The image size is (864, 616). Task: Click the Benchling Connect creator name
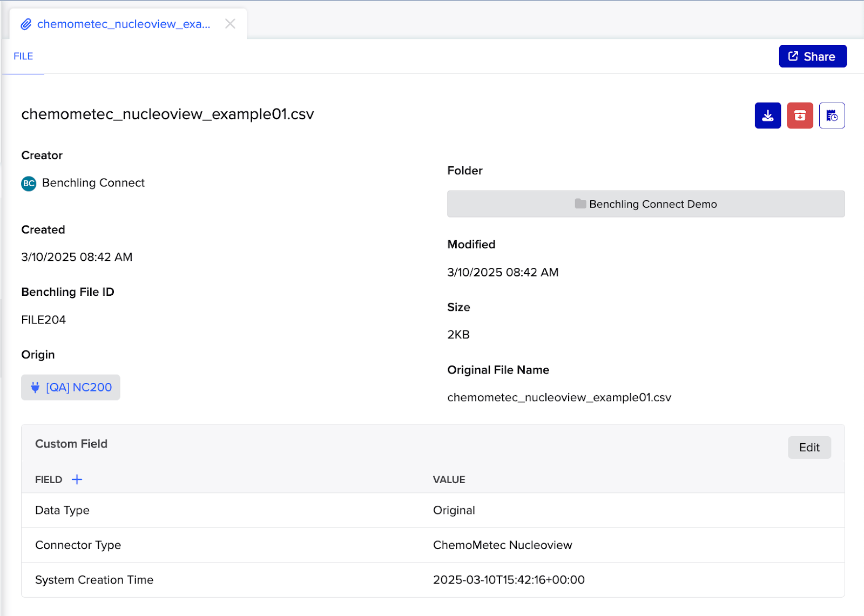(93, 183)
